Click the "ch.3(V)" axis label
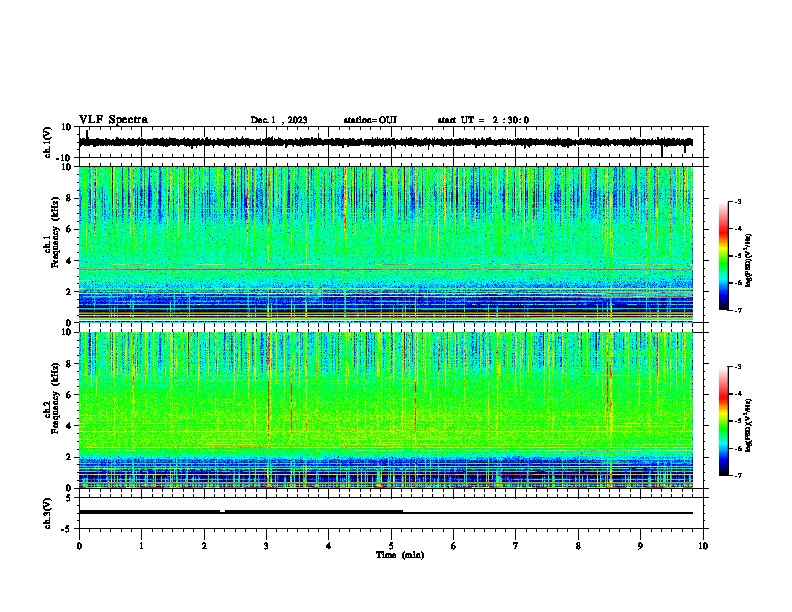The width and height of the screenshot is (792, 612). pos(48,513)
